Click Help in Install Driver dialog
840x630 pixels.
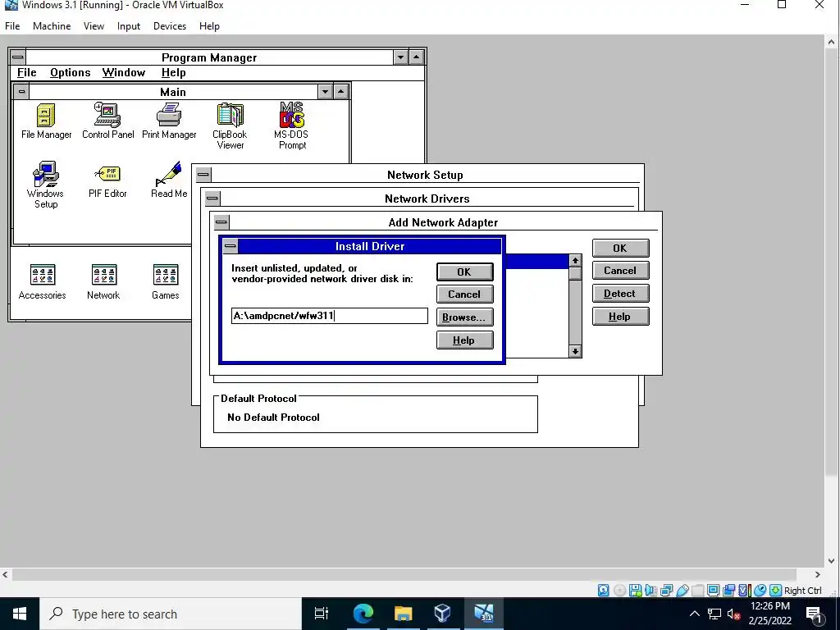pos(464,340)
